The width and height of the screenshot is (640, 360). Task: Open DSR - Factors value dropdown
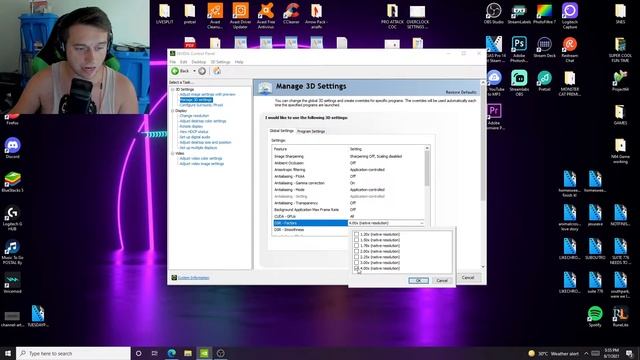point(422,223)
